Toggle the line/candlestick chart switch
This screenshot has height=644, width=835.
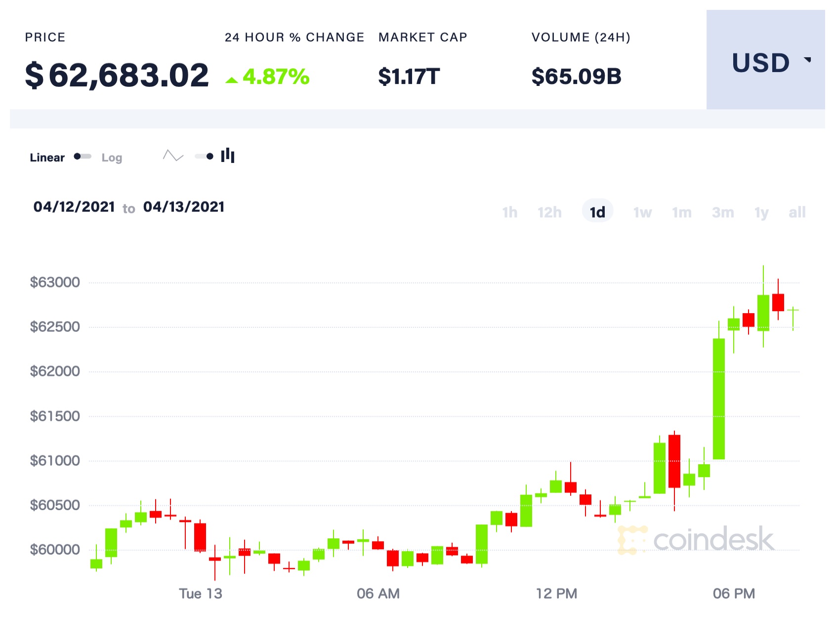pyautogui.click(x=204, y=157)
